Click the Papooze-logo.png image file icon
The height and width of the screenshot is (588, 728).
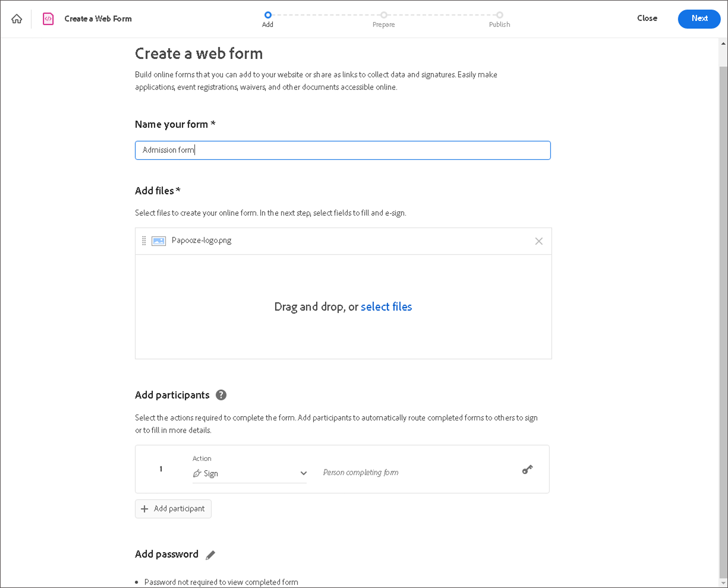click(158, 241)
